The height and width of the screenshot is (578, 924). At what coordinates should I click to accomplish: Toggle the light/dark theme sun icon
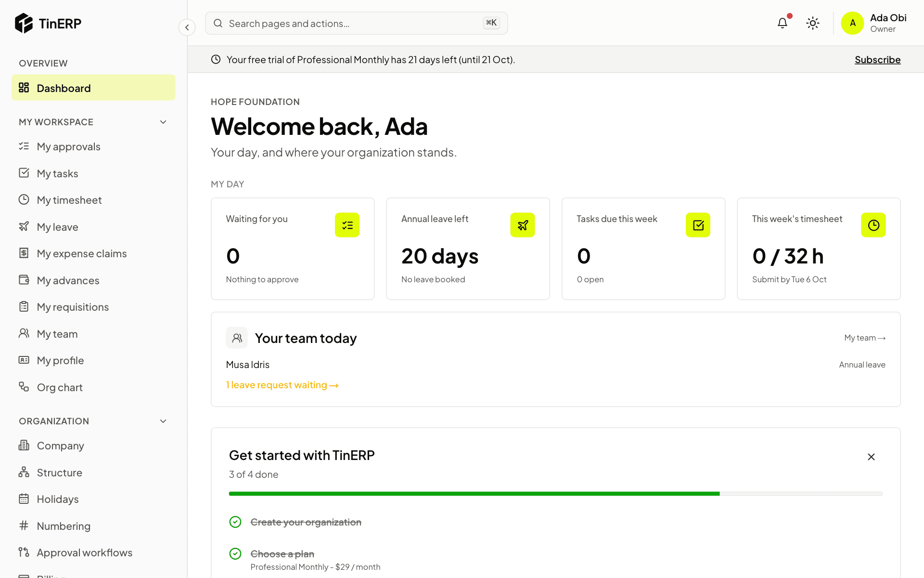(x=813, y=23)
